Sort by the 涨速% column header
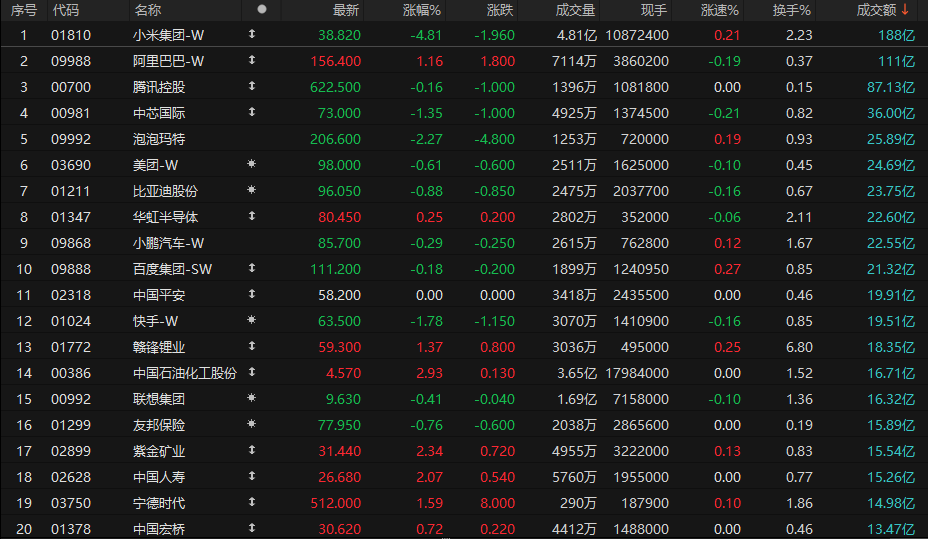 pos(720,10)
